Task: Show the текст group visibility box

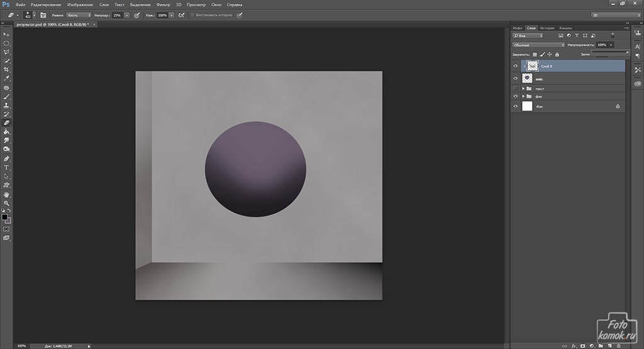Action: pos(516,88)
